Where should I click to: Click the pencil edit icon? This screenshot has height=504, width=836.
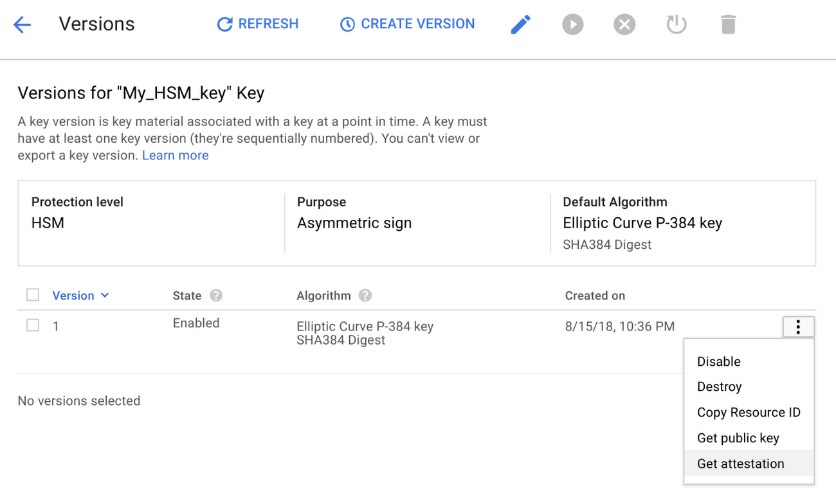(520, 25)
